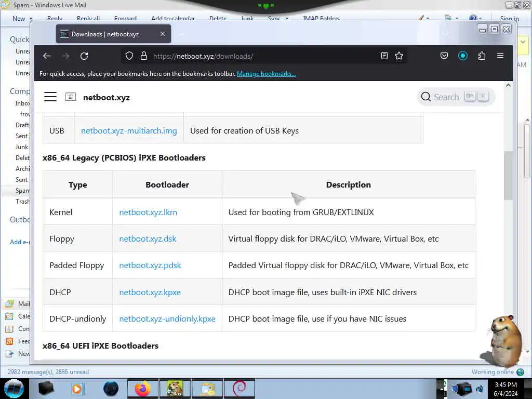Bookmark this page with the star icon
Image resolution: width=532 pixels, height=399 pixels.
coord(399,56)
